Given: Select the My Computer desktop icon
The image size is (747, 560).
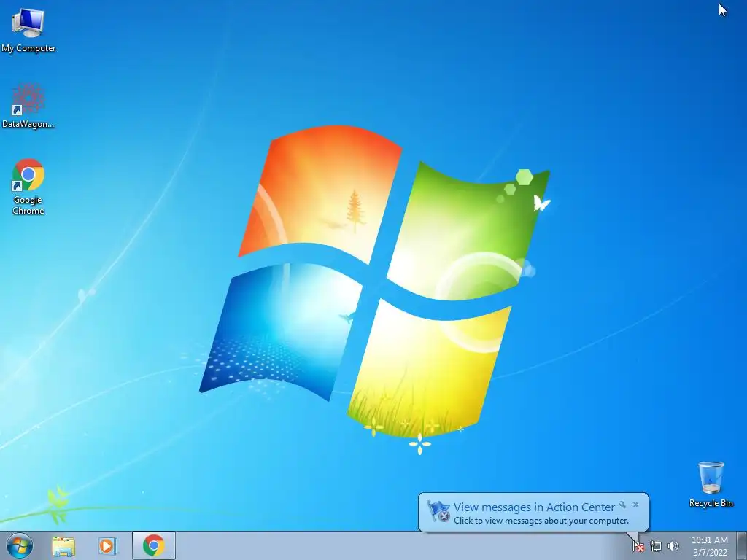Looking at the screenshot, I should (x=28, y=29).
